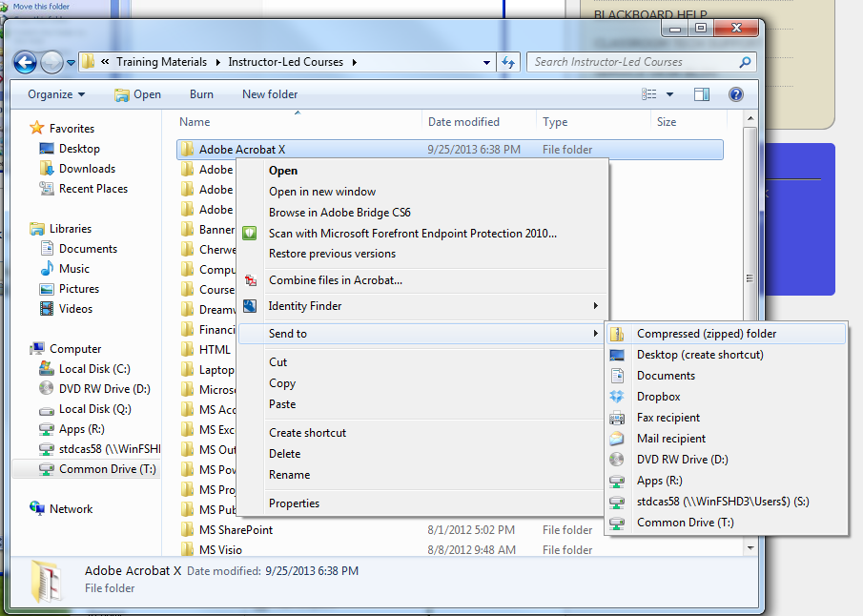
Task: Send to Apps (R:) drive
Action: click(x=726, y=481)
